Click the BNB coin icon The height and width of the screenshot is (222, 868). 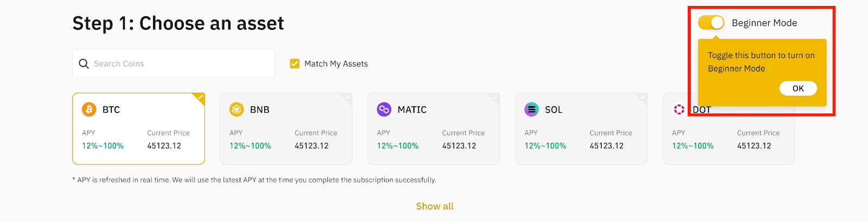click(237, 109)
